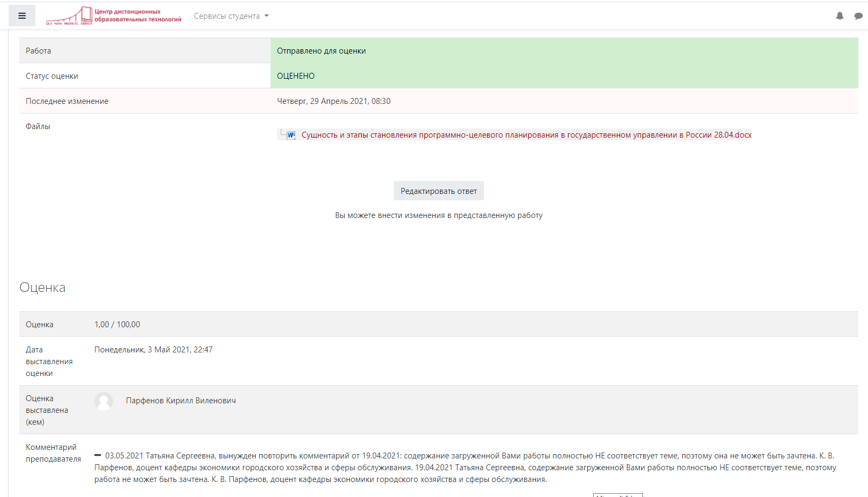Click the Word document file icon

(x=290, y=135)
